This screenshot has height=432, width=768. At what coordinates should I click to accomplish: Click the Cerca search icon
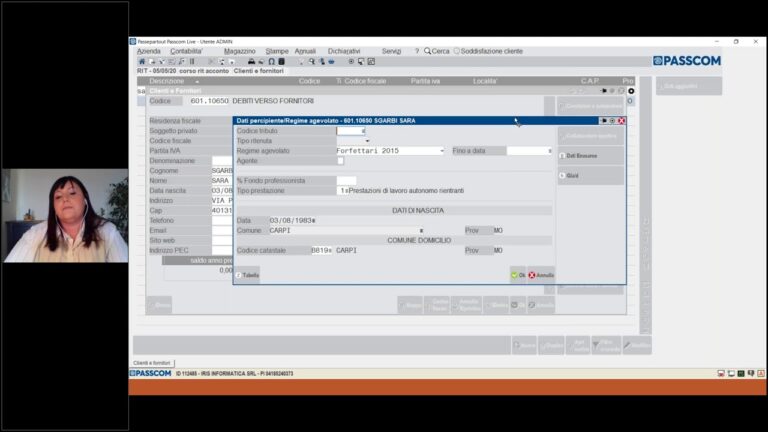pos(428,51)
